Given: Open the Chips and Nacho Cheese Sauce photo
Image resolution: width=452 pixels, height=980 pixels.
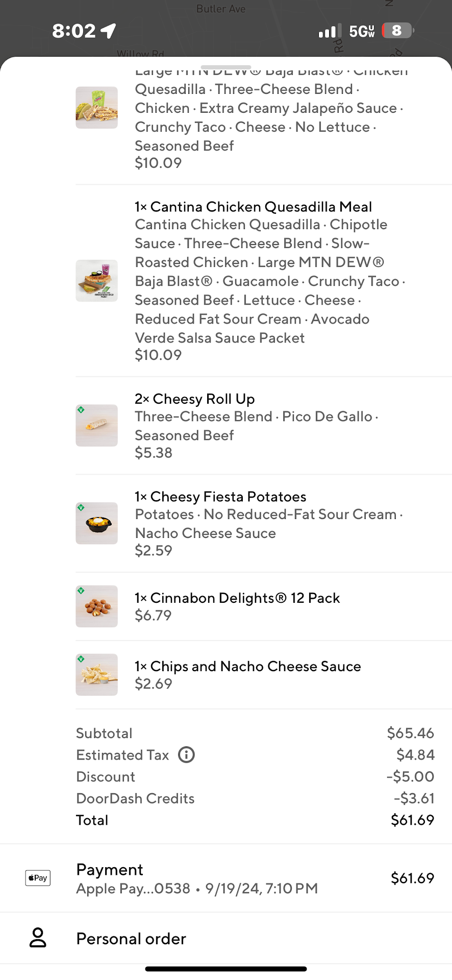Looking at the screenshot, I should point(97,675).
